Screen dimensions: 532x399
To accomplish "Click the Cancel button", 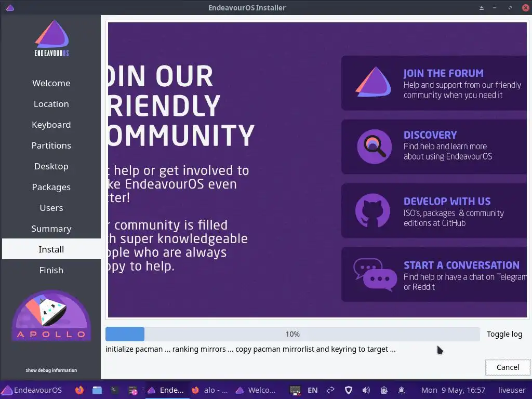I will pos(508,367).
